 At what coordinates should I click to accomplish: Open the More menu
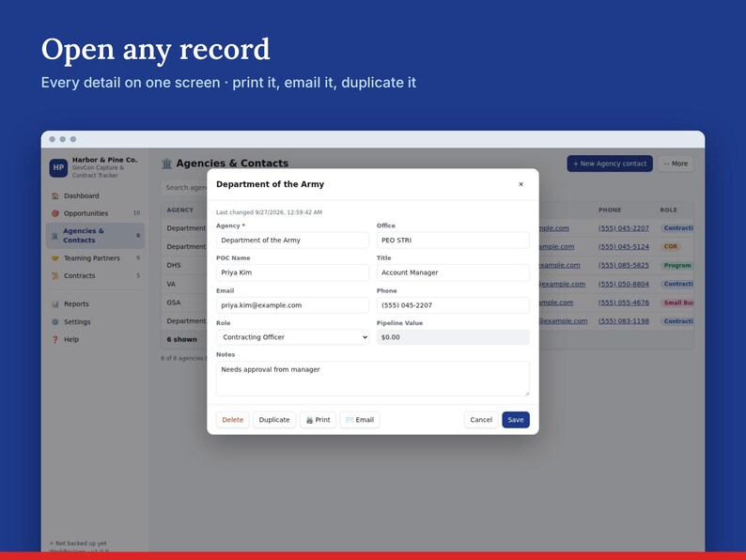(676, 163)
